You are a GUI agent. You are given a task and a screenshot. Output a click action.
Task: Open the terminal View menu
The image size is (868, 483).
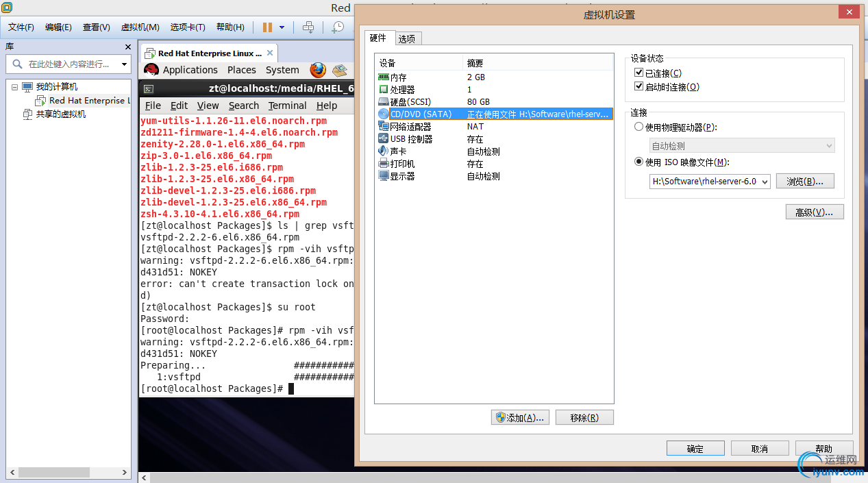208,106
